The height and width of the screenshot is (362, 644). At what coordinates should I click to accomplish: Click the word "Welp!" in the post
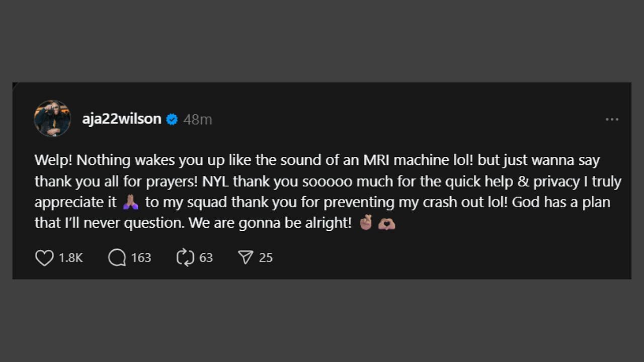click(x=53, y=160)
